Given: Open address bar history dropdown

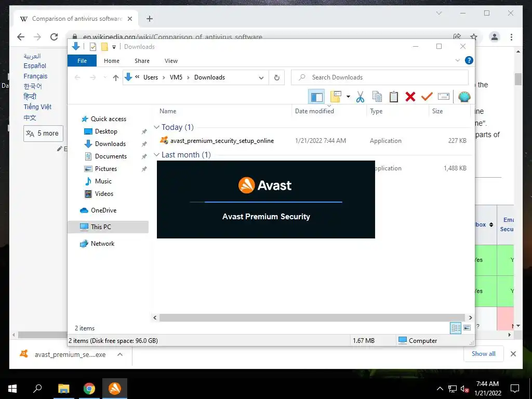Looking at the screenshot, I should [261, 78].
